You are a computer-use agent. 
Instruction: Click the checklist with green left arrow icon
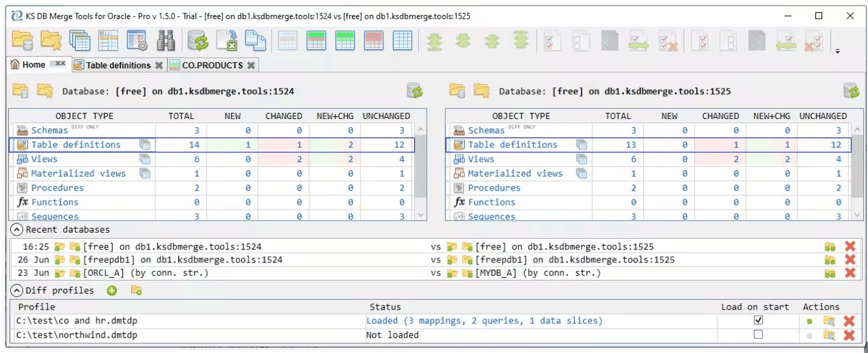[784, 41]
